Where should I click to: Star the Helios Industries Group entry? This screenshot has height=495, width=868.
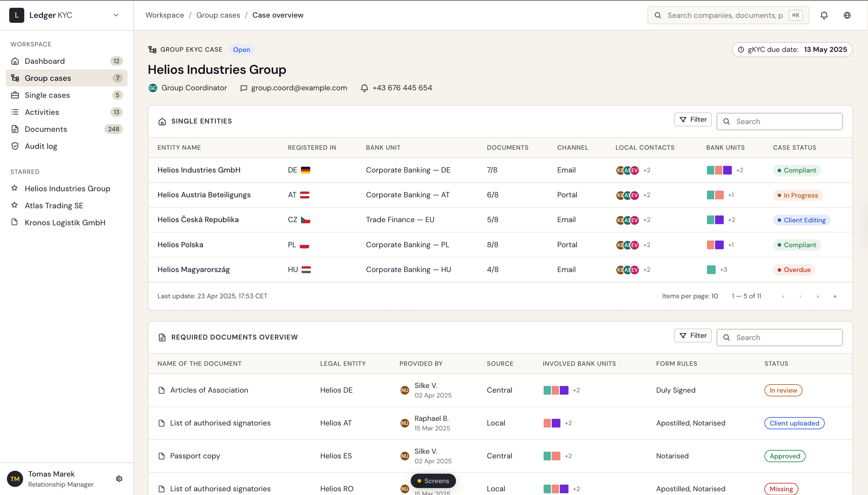click(x=15, y=188)
